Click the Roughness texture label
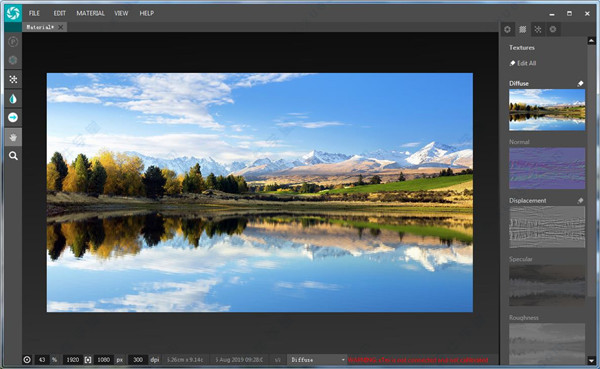 [523, 318]
